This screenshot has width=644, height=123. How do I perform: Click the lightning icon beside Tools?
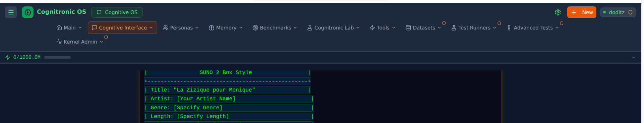click(x=372, y=28)
